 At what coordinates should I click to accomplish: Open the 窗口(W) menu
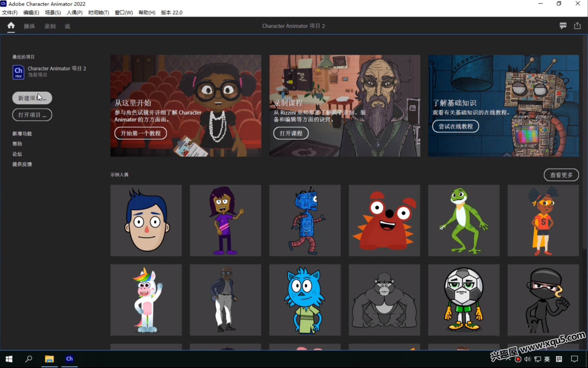(x=124, y=12)
